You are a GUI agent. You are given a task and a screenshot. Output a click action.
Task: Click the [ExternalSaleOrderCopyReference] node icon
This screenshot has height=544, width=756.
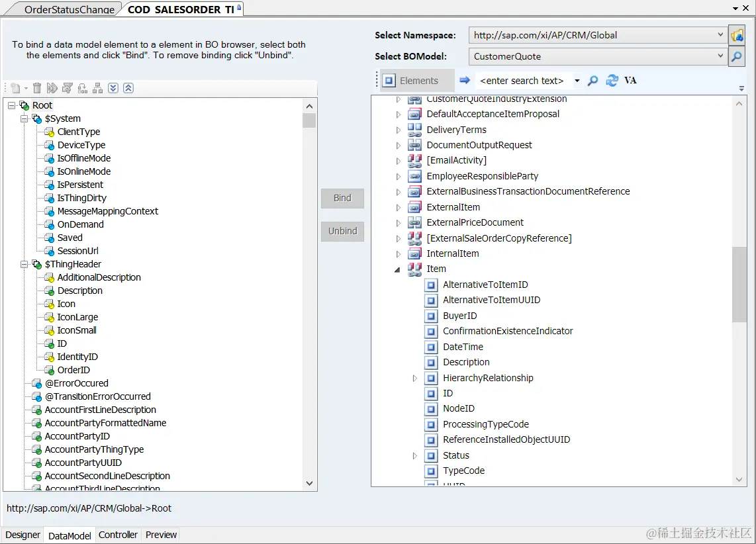(x=414, y=238)
